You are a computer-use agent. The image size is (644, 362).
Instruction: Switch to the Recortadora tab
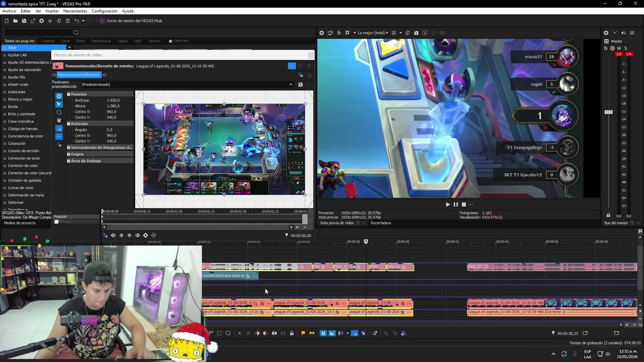(x=380, y=223)
